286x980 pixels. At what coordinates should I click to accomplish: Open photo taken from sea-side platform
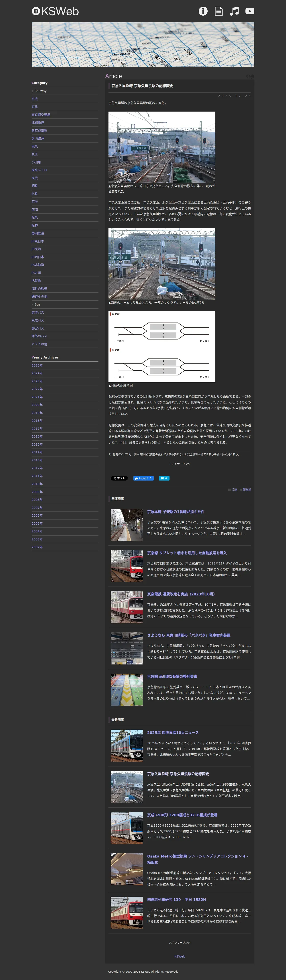pyautogui.click(x=162, y=264)
